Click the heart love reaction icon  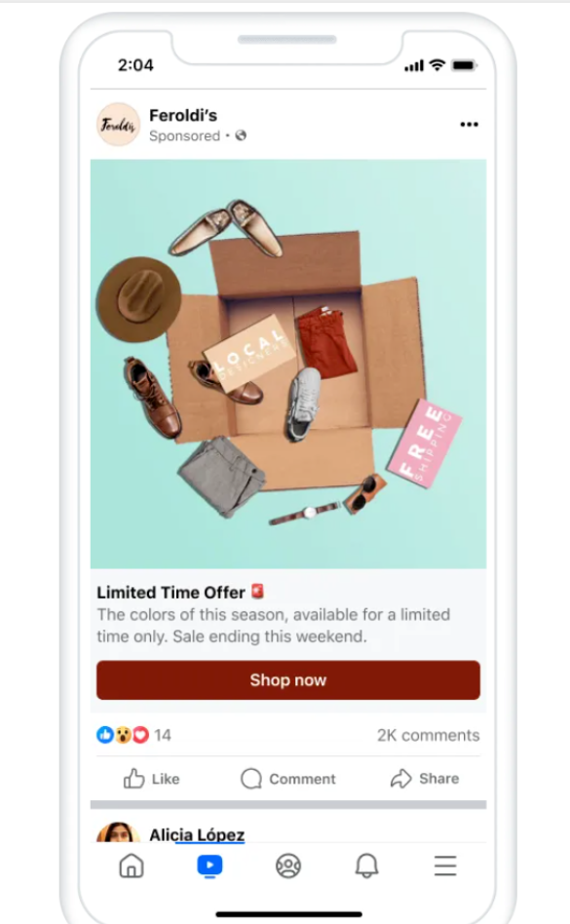click(x=140, y=735)
